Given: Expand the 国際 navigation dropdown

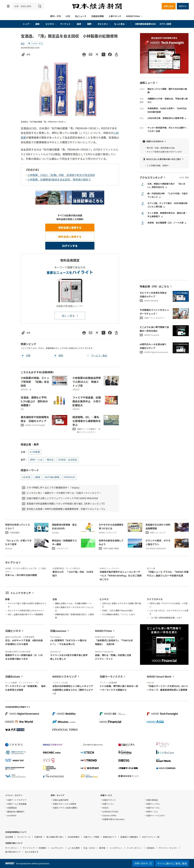Looking at the screenshot, I should point(90,24).
